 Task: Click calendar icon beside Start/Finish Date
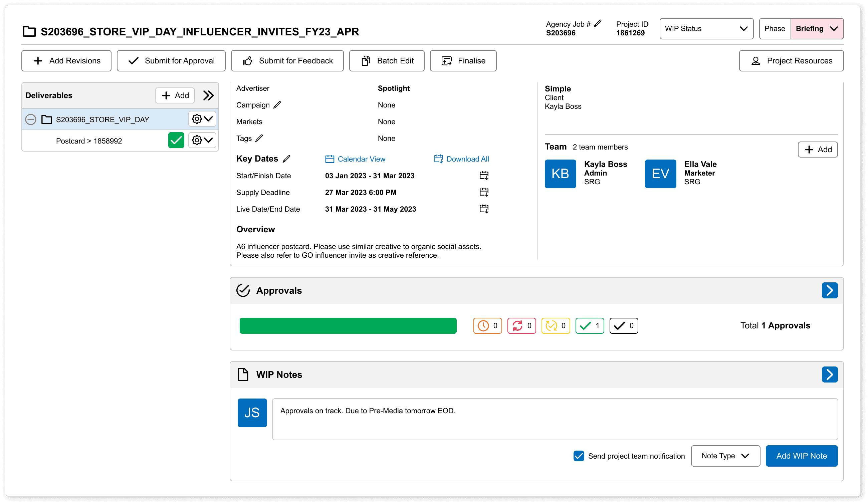[484, 176]
